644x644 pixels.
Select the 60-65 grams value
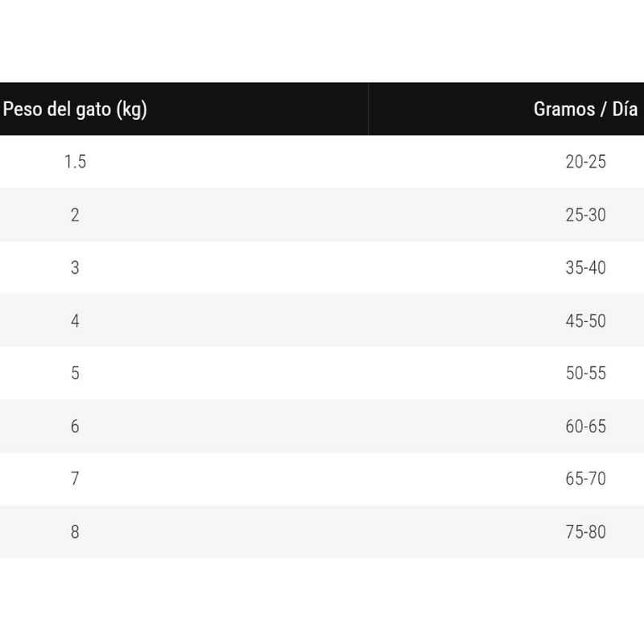point(586,427)
